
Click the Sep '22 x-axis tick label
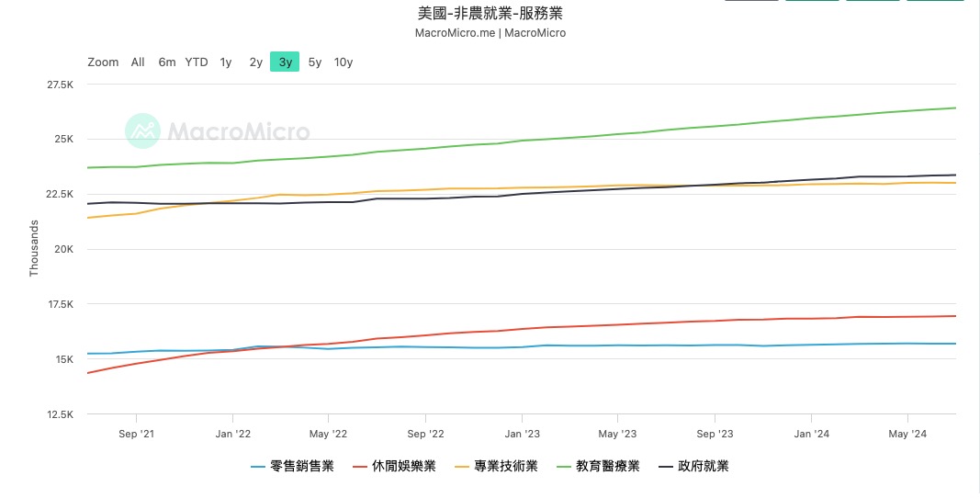coord(425,434)
